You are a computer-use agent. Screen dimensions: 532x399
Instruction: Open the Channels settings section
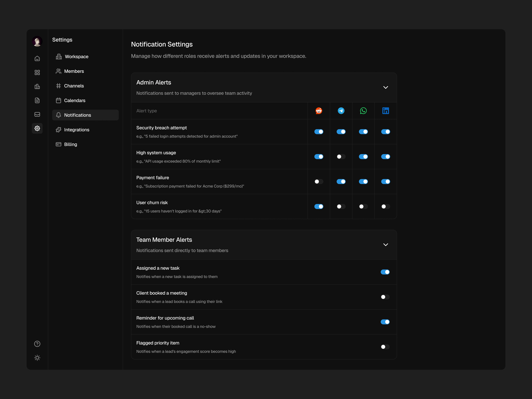tap(74, 86)
